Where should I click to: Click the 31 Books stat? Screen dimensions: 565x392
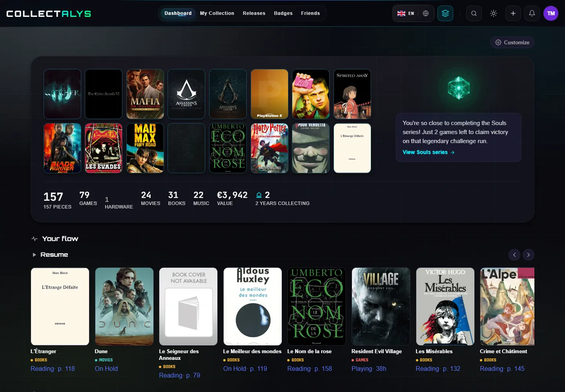[177, 198]
